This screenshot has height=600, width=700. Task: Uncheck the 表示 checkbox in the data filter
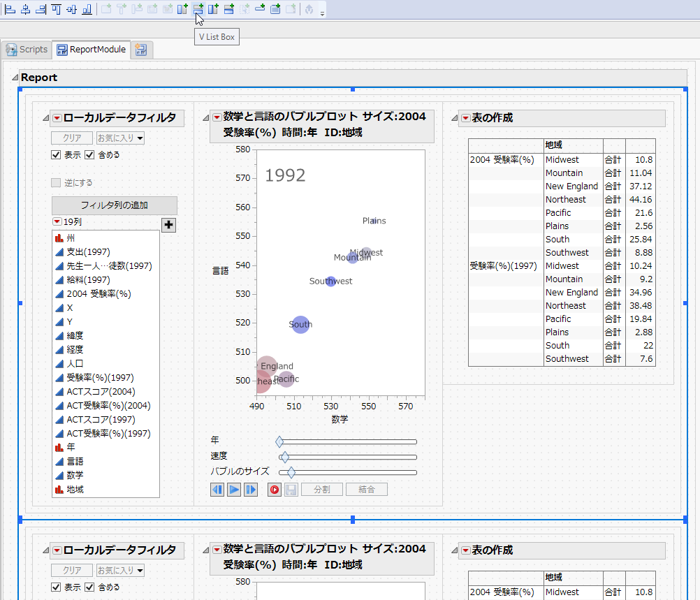coord(56,154)
